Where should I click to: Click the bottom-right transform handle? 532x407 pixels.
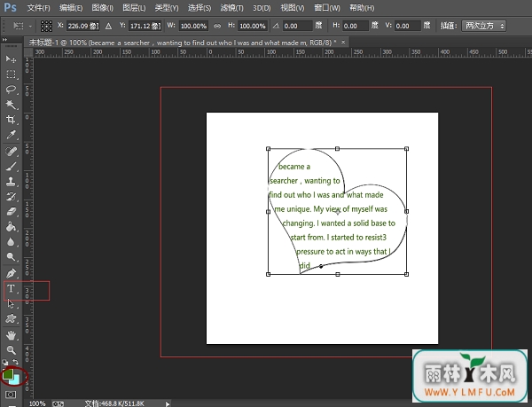pos(406,274)
